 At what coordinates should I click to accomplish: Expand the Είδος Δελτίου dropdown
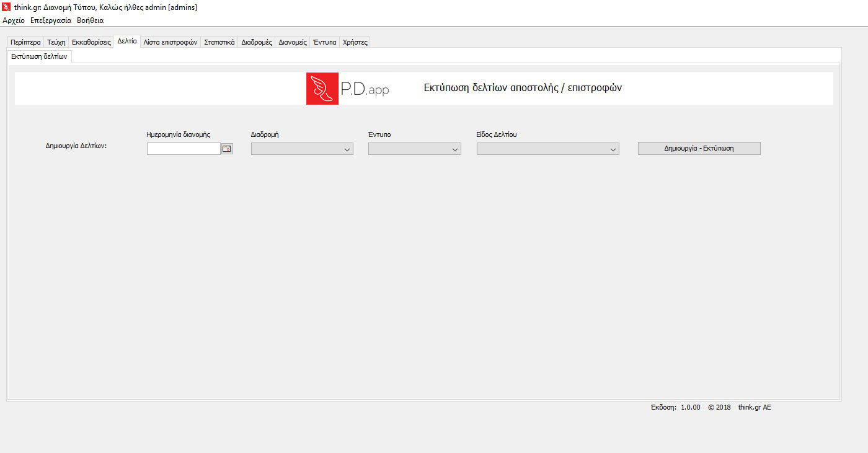click(547, 149)
